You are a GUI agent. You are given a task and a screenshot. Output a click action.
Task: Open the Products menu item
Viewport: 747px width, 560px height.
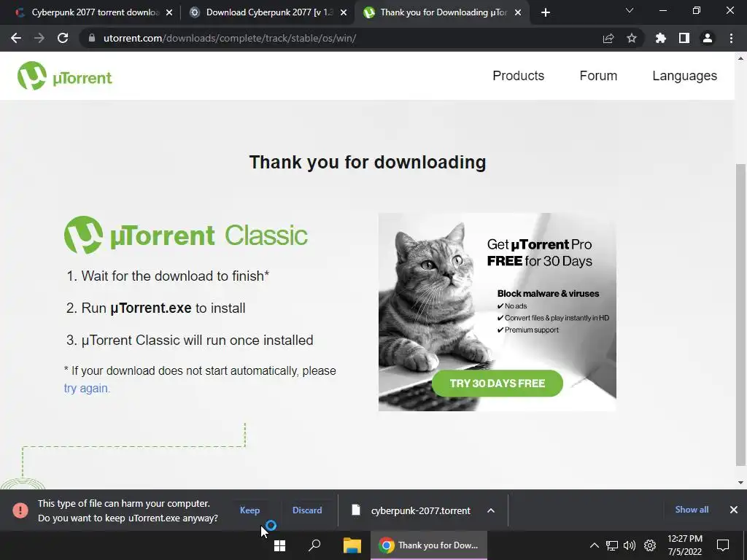(519, 76)
